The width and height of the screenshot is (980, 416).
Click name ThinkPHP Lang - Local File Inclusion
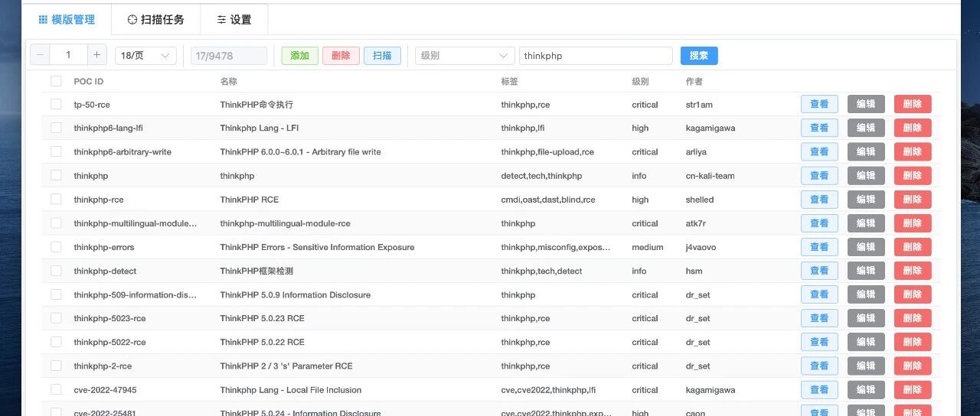(291, 390)
